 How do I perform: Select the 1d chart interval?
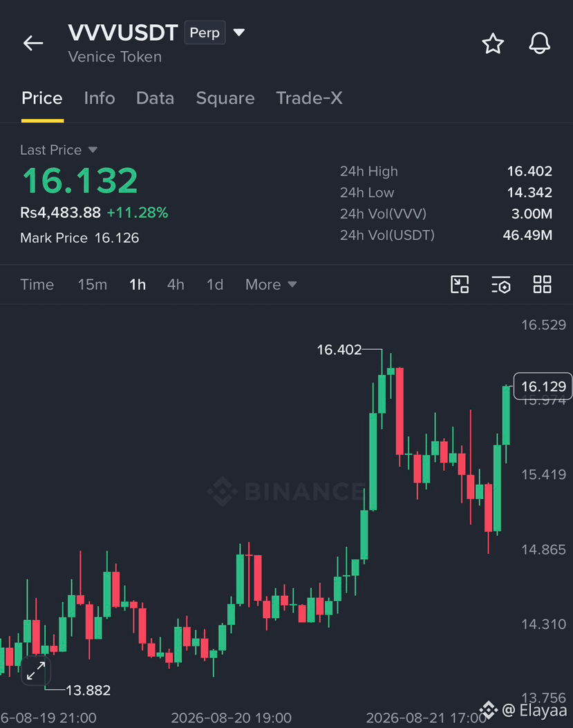tap(215, 285)
